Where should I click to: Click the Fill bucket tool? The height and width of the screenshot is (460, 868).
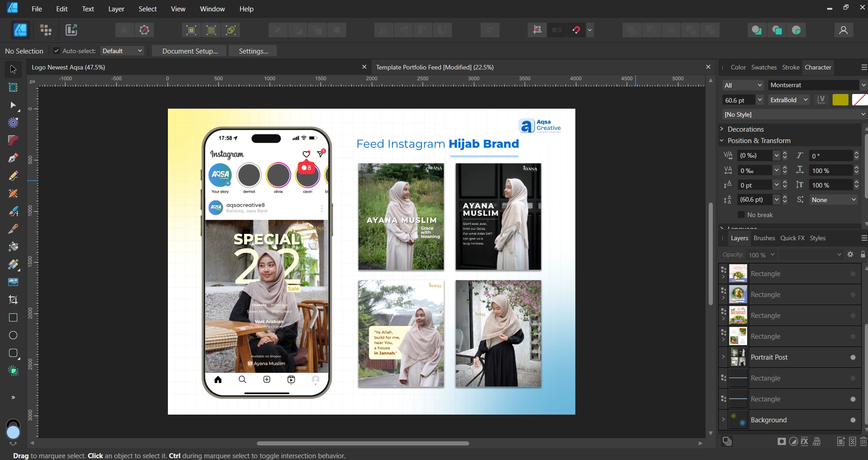(13, 247)
